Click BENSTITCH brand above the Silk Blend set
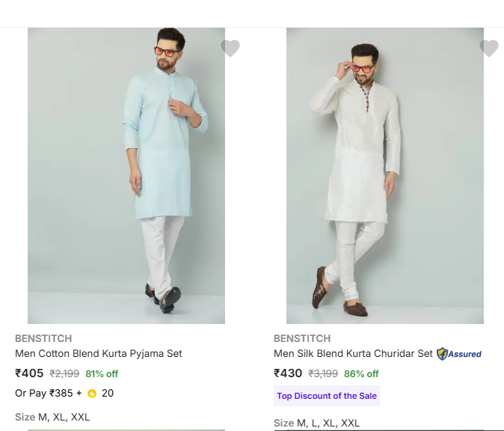Screen dimensions: 504x431 click(x=302, y=338)
